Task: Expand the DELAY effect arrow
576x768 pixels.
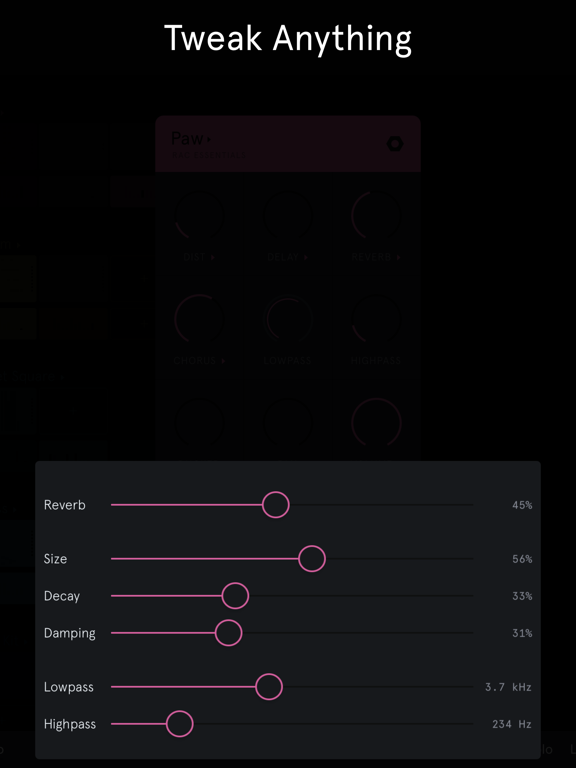Action: [306, 257]
